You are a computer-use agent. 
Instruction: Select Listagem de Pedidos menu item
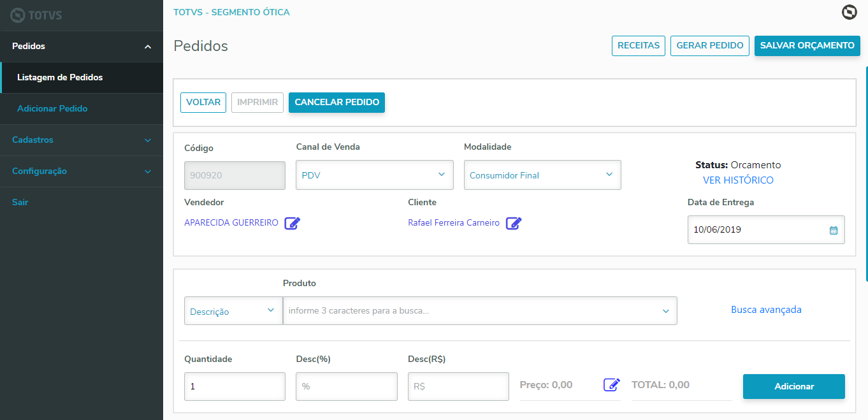60,78
